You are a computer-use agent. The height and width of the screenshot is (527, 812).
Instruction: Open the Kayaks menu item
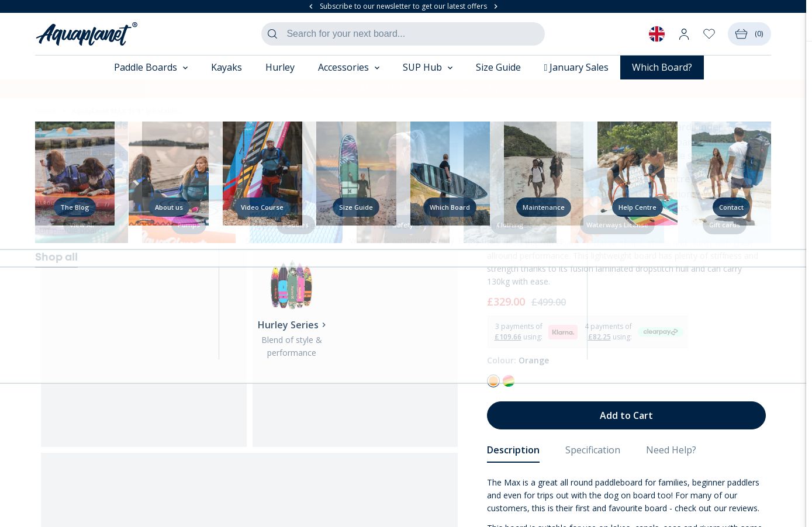(226, 67)
